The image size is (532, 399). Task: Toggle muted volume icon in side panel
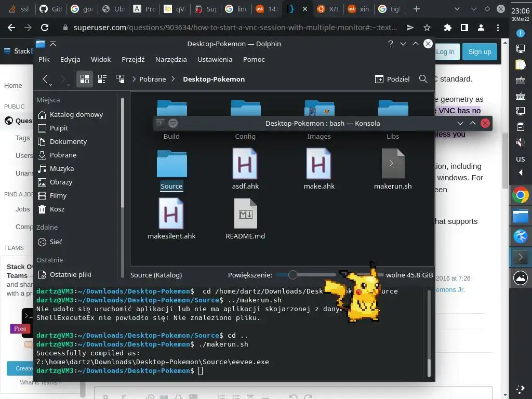click(520, 142)
